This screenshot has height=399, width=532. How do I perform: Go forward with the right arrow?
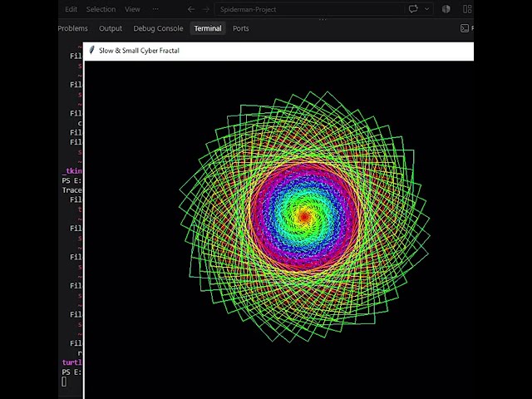click(206, 9)
